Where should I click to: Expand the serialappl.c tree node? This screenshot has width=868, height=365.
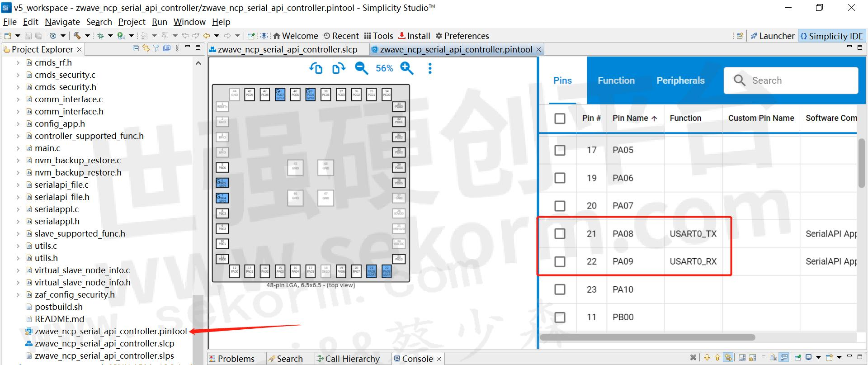18,209
